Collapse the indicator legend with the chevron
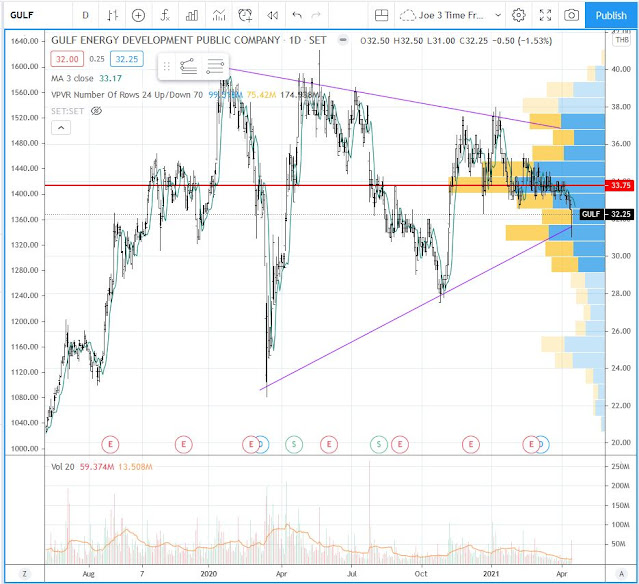The image size is (639, 584). pos(61,128)
